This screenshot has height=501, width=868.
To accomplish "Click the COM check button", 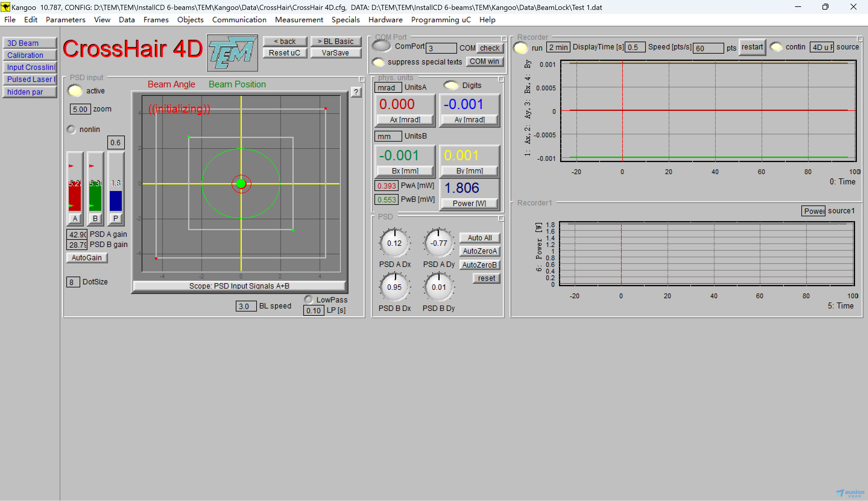I will [x=490, y=48].
